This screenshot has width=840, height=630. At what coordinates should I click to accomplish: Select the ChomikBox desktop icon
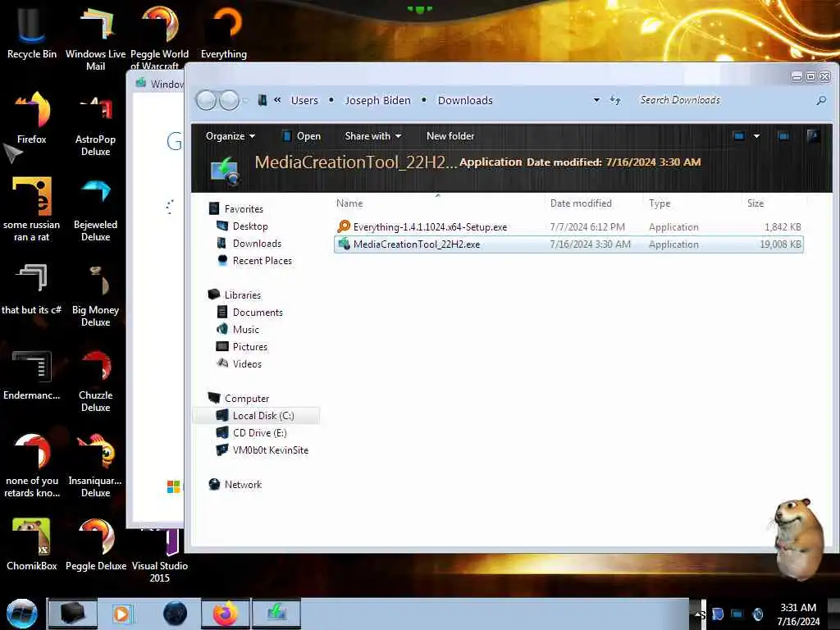click(31, 544)
